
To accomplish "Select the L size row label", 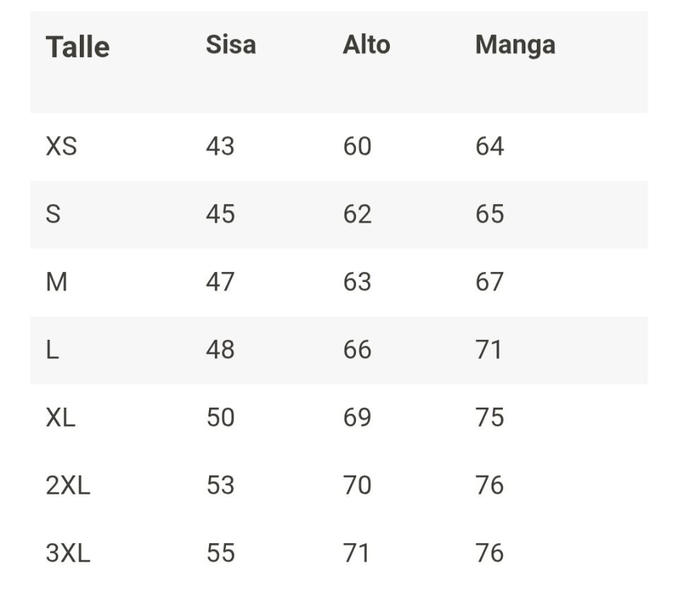I will click(52, 350).
